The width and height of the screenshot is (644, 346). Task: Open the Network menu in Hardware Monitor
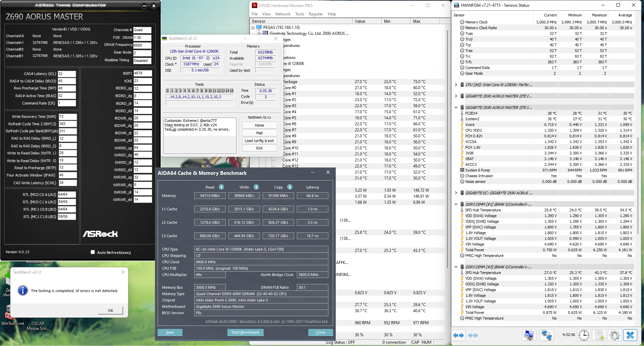click(283, 14)
